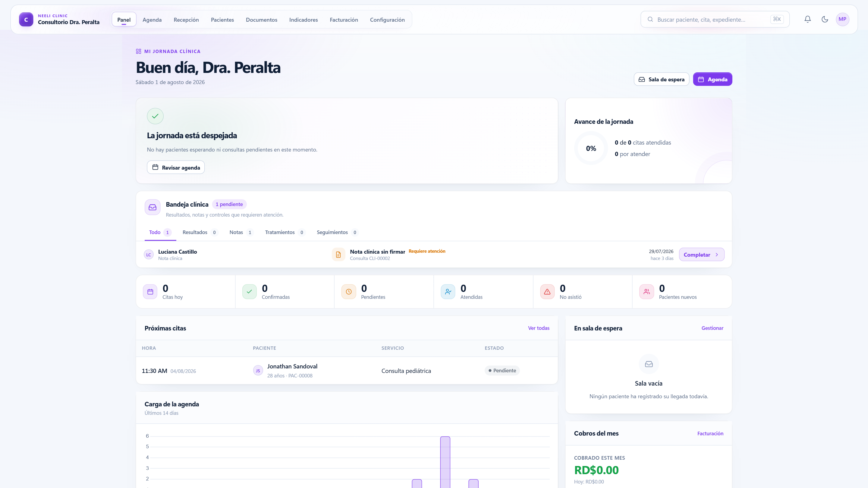Open the Recepción section
This screenshot has width=868, height=488.
pos(186,20)
